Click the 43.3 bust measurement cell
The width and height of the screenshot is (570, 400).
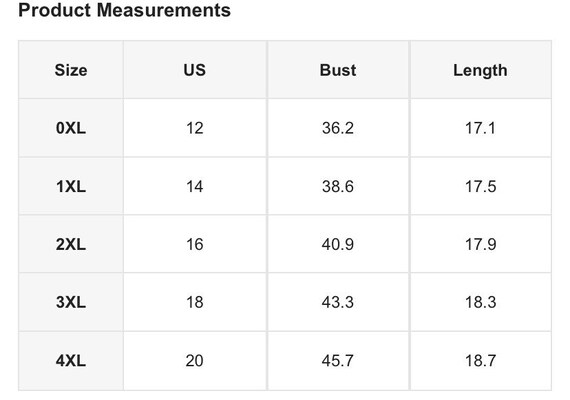(338, 302)
